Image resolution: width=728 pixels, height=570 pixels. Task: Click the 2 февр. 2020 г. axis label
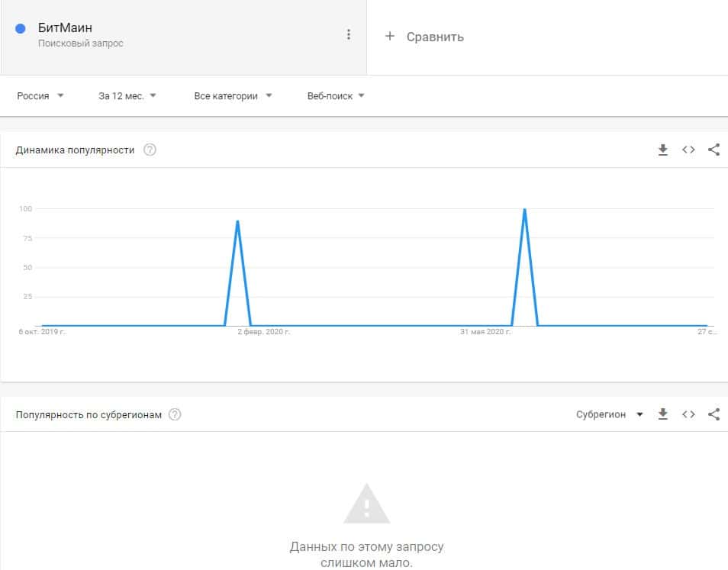click(x=264, y=332)
